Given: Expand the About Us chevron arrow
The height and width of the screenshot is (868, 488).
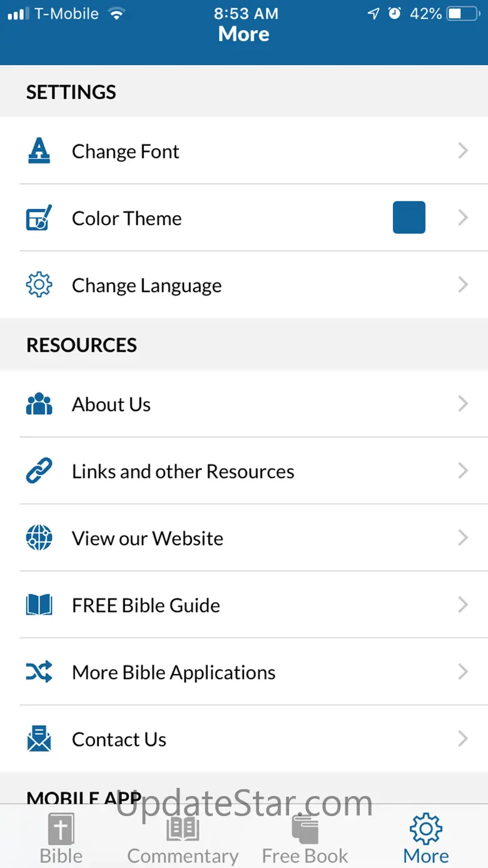Looking at the screenshot, I should (x=463, y=404).
